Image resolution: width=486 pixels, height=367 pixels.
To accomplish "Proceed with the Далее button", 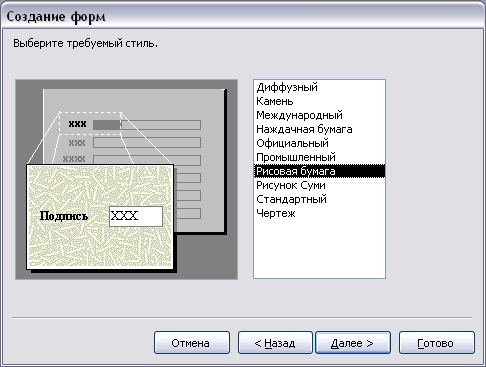I will pos(353,343).
